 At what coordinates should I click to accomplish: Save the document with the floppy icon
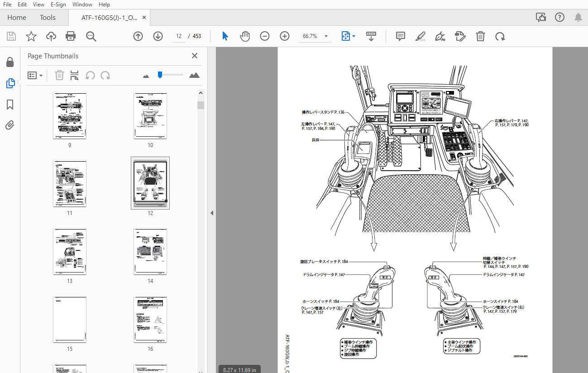(11, 36)
